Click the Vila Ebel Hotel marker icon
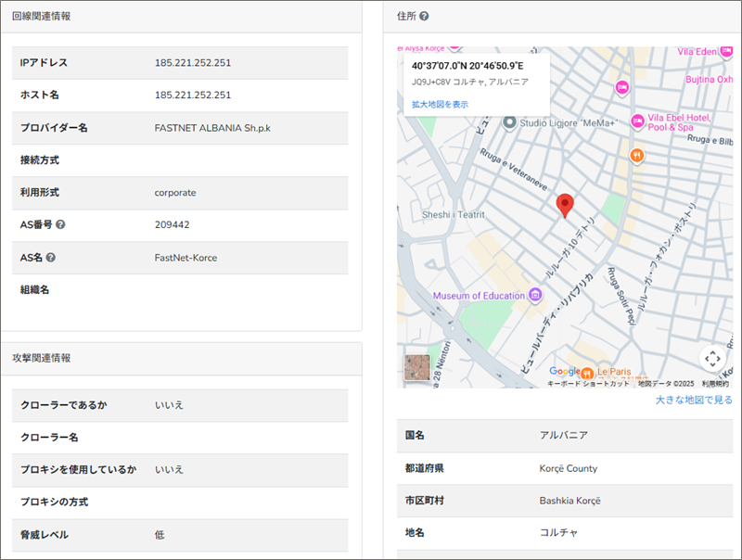The height and width of the screenshot is (560, 742). (x=637, y=121)
